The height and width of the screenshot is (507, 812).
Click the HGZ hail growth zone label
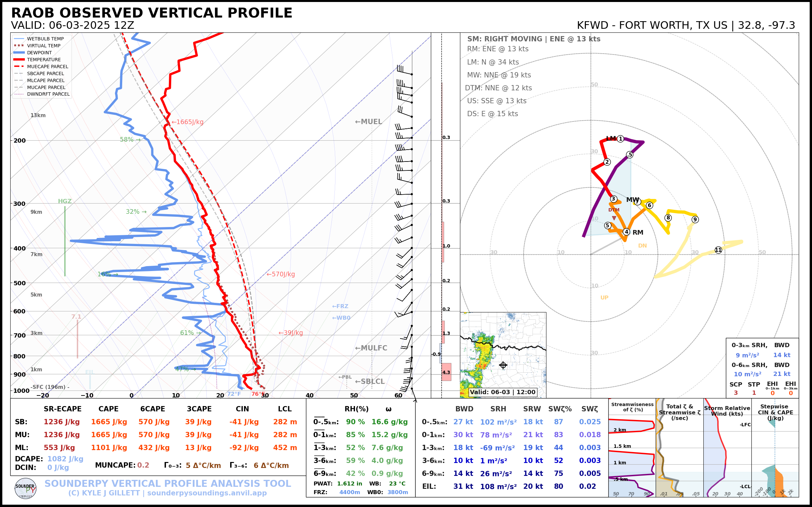65,201
